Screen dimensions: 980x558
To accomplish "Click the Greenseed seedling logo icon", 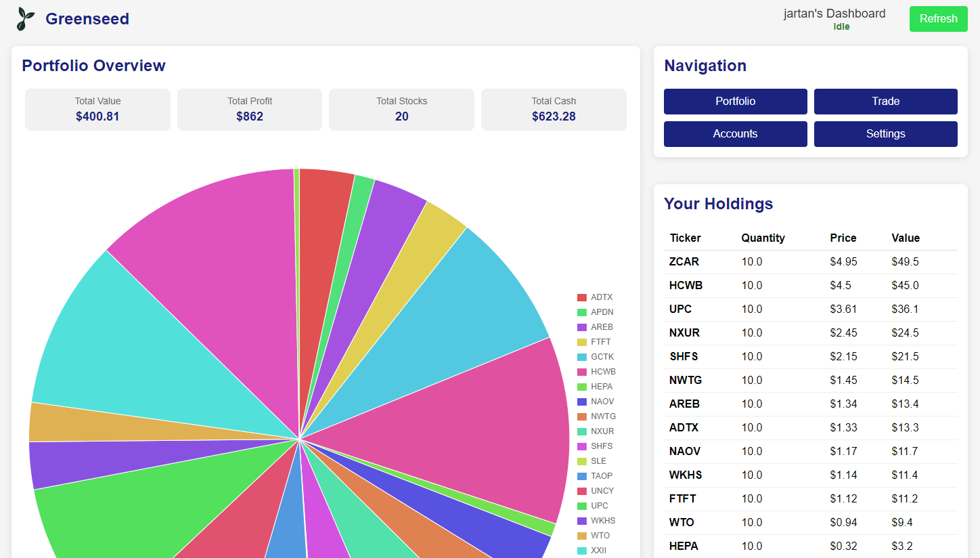I will tap(24, 18).
